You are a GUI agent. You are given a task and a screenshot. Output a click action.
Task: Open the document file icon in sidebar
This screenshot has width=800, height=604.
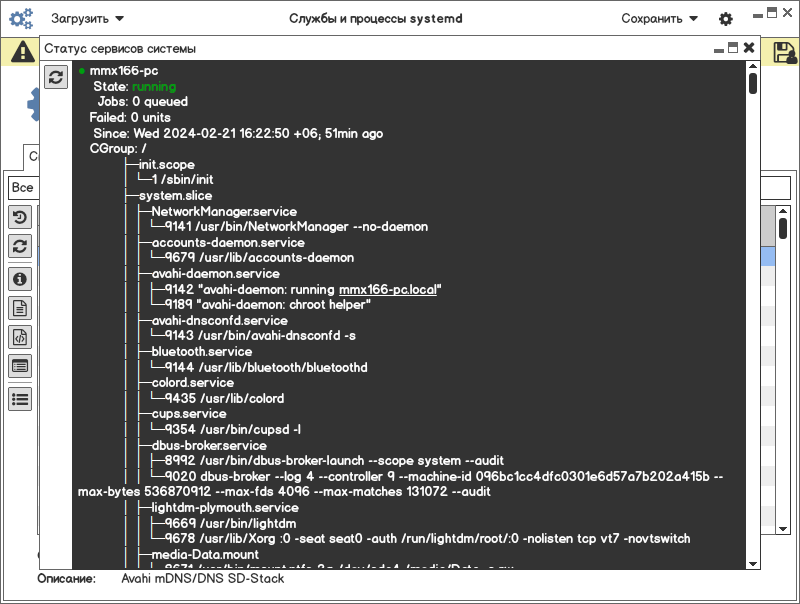click(x=20, y=308)
